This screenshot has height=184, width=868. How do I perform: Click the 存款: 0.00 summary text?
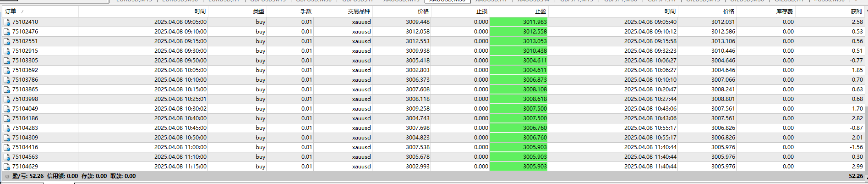click(94, 176)
